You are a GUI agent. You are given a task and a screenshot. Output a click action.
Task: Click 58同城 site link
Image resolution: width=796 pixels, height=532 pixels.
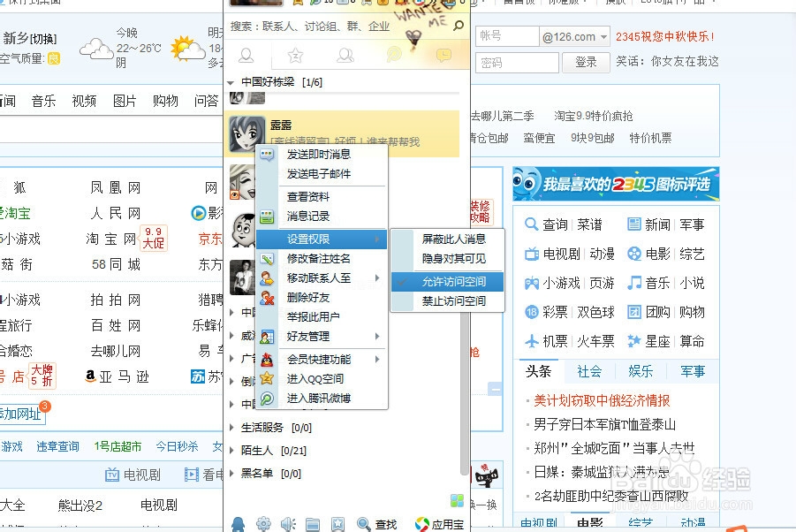click(116, 264)
